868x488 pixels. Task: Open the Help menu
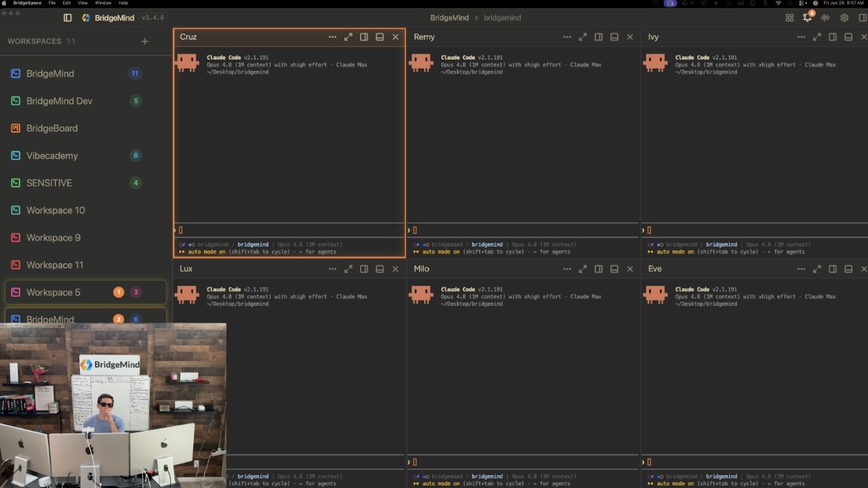coord(123,3)
